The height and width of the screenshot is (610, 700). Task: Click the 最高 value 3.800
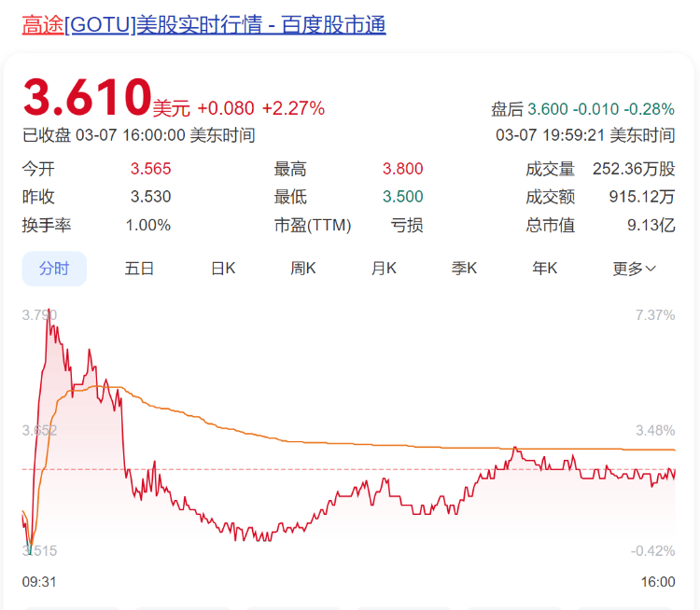coord(402,169)
